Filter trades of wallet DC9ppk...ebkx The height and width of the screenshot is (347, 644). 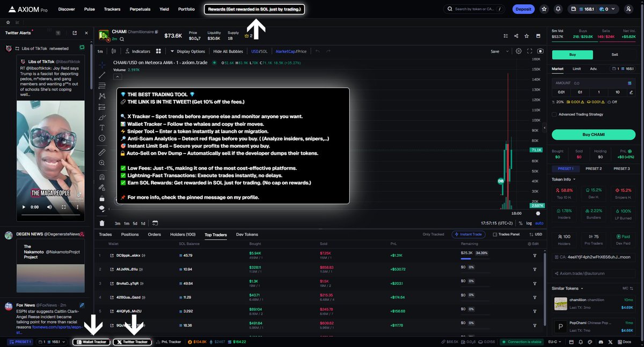[x=535, y=255]
